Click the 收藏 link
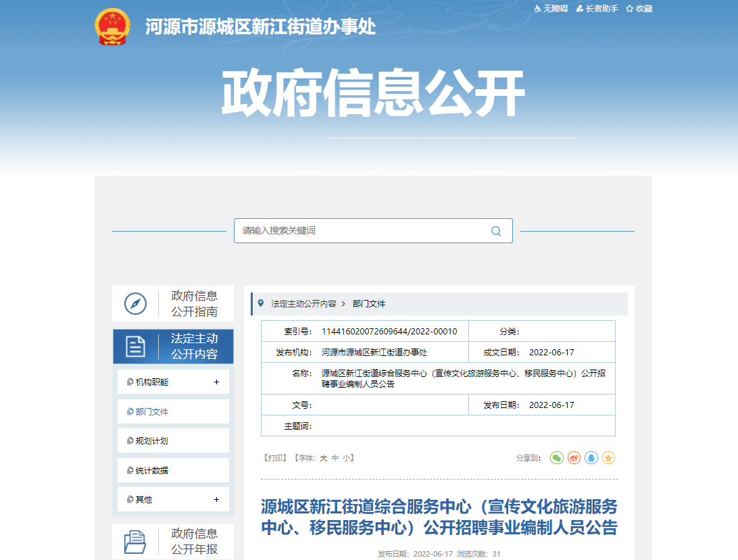The height and width of the screenshot is (560, 738). pyautogui.click(x=644, y=9)
